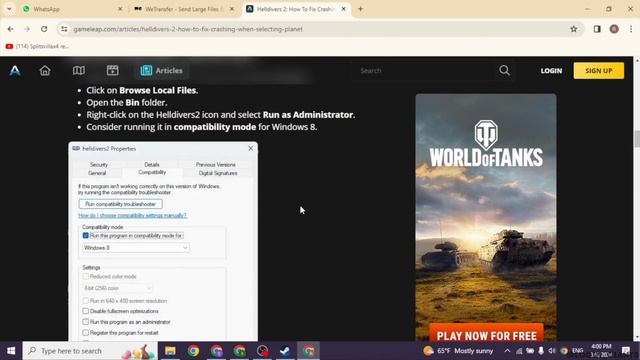The width and height of the screenshot is (640, 360).
Task: Open Steam from the taskbar
Action: (285, 351)
